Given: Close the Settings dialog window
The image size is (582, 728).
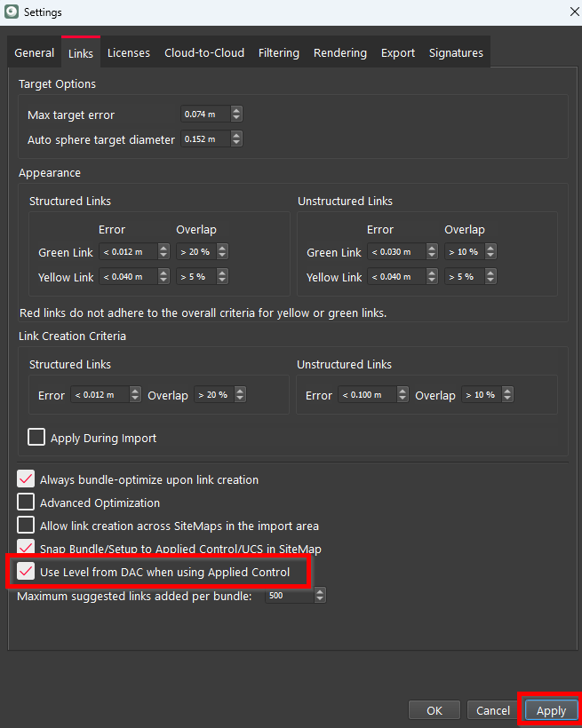Looking at the screenshot, I should 571,12.
